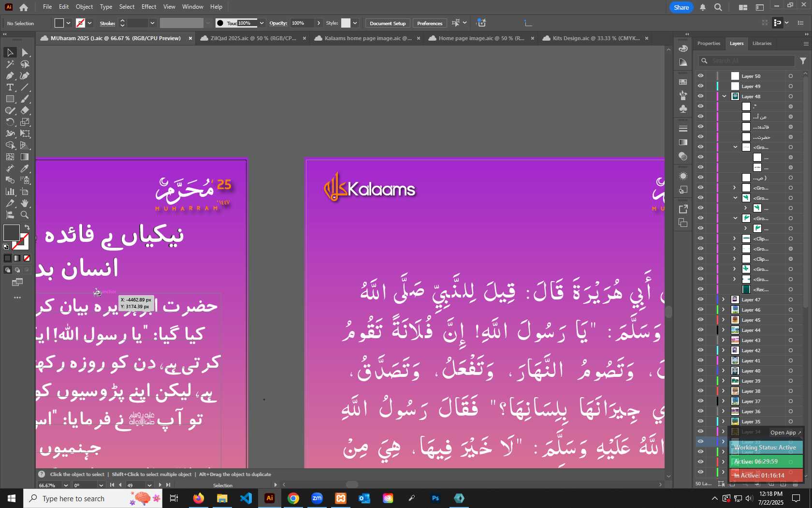
Task: Click the Share button
Action: (x=681, y=7)
